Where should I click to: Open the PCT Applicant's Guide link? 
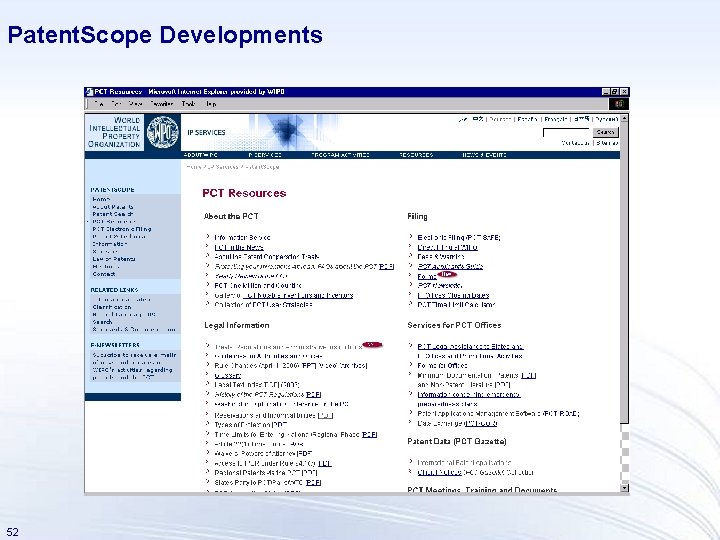(x=450, y=266)
